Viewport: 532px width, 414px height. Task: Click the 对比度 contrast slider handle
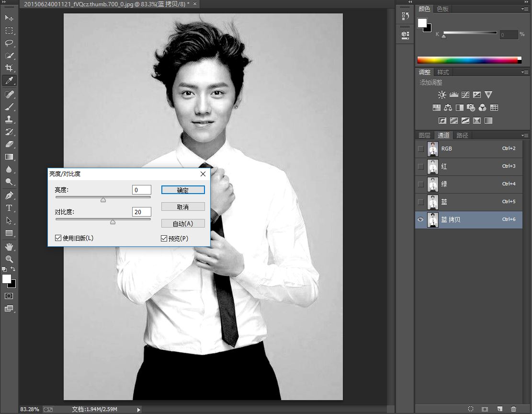tap(113, 222)
